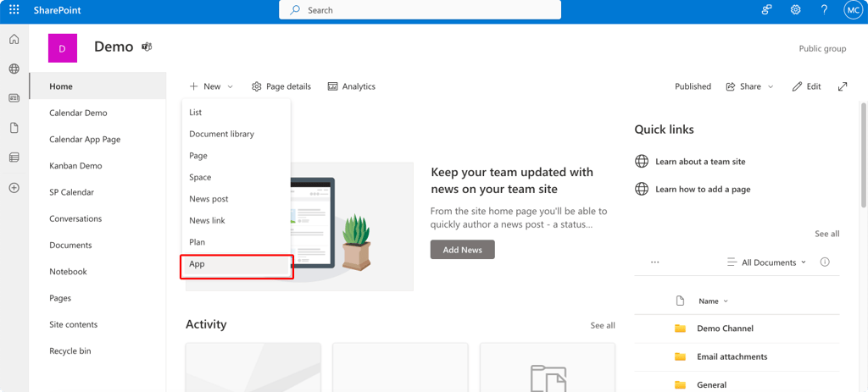The height and width of the screenshot is (392, 868).
Task: Select News post from the New menu
Action: (x=236, y=198)
